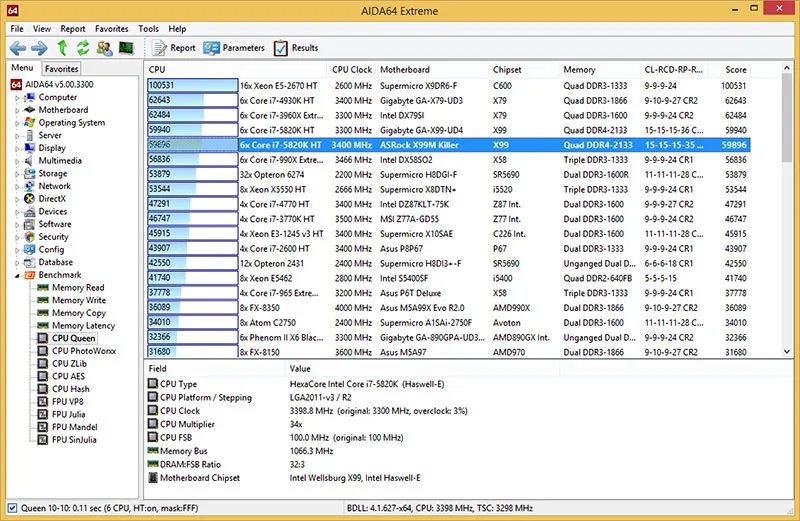Click the Back navigation arrow
The height and width of the screenshot is (521, 800).
pos(16,48)
